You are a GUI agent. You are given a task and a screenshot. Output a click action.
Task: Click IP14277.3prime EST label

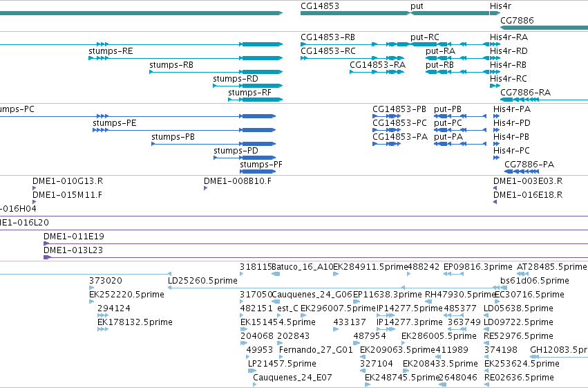click(410, 322)
